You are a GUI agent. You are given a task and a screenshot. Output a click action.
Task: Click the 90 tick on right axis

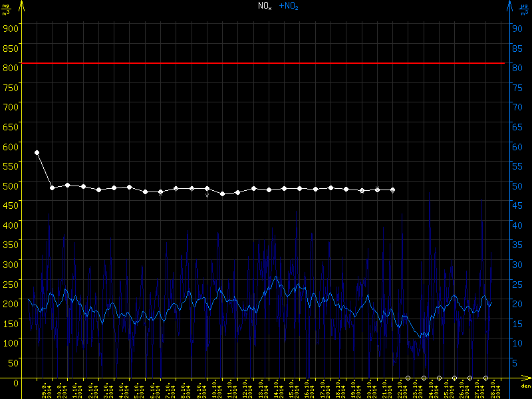(x=515, y=28)
